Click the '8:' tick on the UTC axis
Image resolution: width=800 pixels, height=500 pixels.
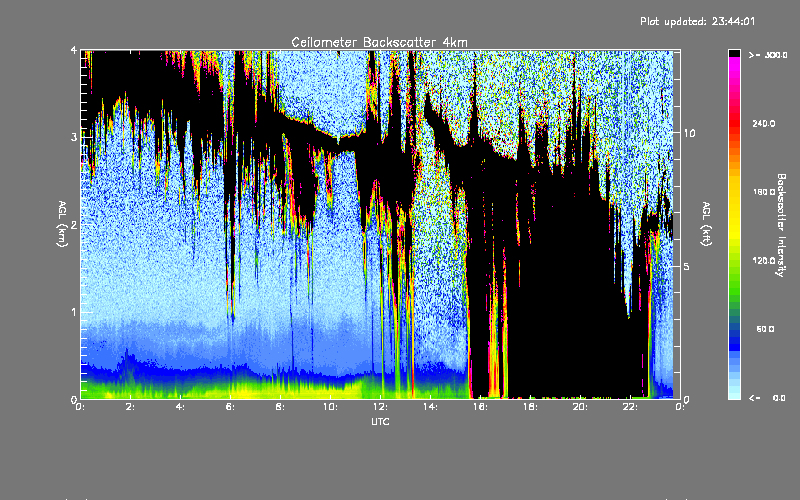point(281,407)
